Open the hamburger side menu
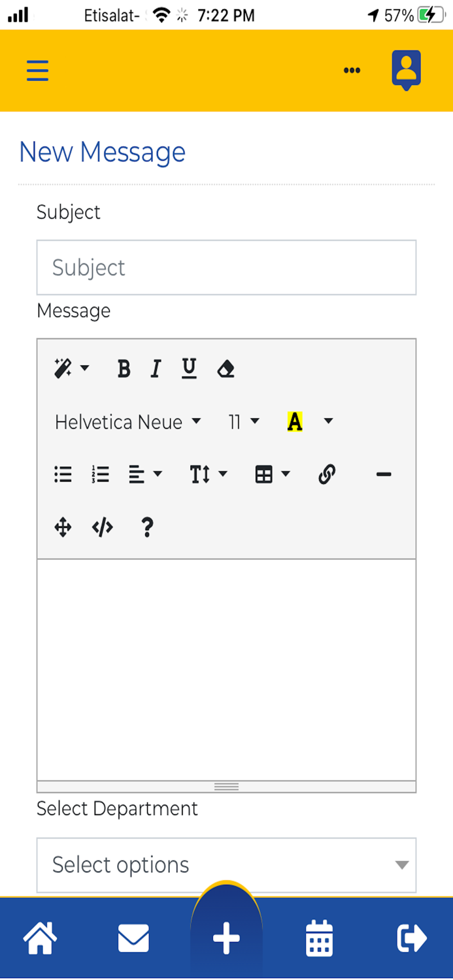This screenshot has height=980, width=453. pos(38,70)
